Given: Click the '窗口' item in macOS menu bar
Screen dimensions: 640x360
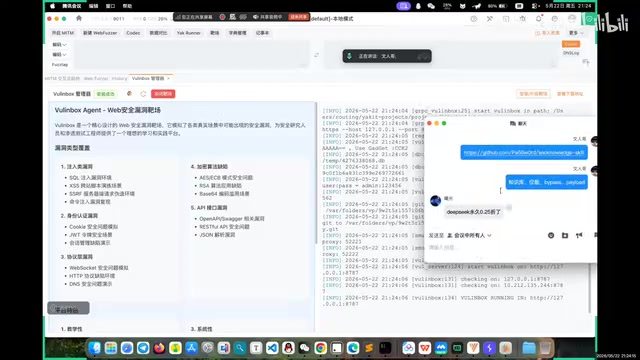Looking at the screenshot, I should 110,6.
